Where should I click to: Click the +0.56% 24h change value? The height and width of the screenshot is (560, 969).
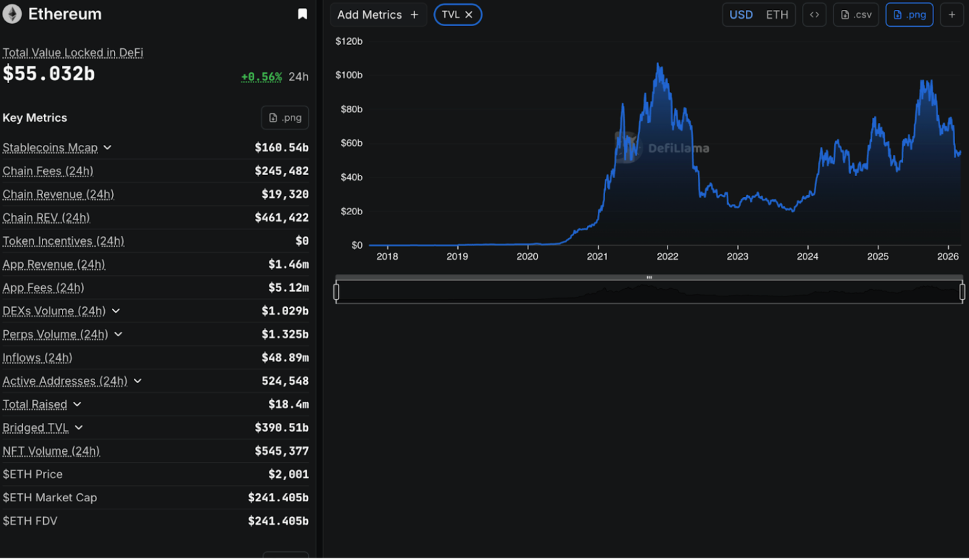pyautogui.click(x=261, y=77)
